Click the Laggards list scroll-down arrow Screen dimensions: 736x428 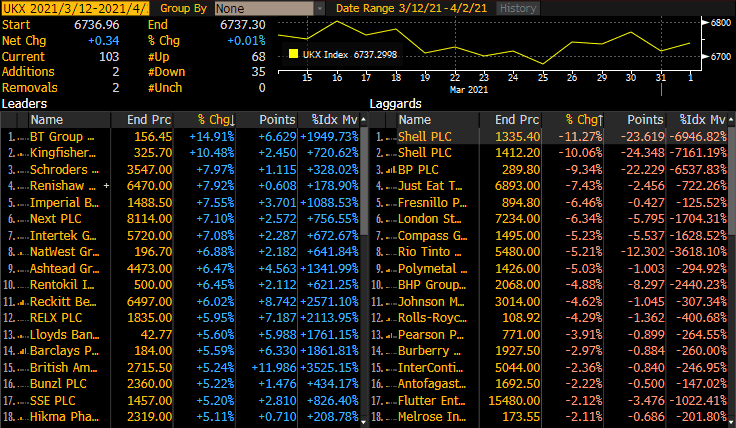[x=731, y=422]
